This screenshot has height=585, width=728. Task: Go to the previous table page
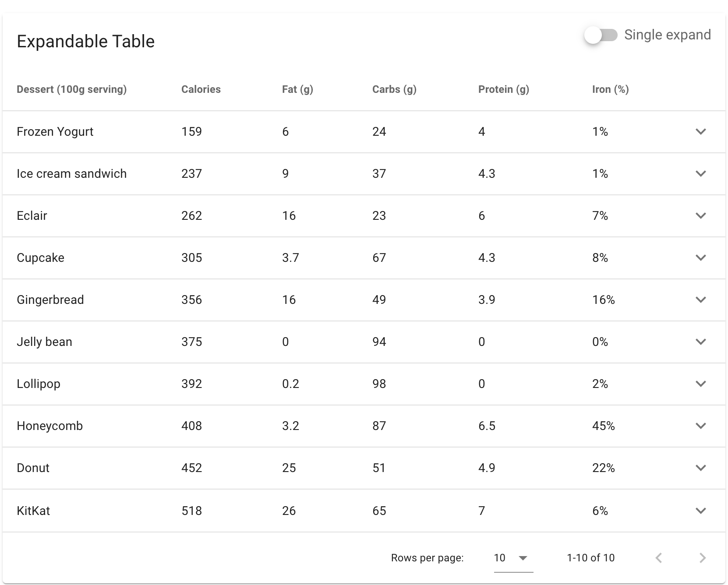coord(659,558)
